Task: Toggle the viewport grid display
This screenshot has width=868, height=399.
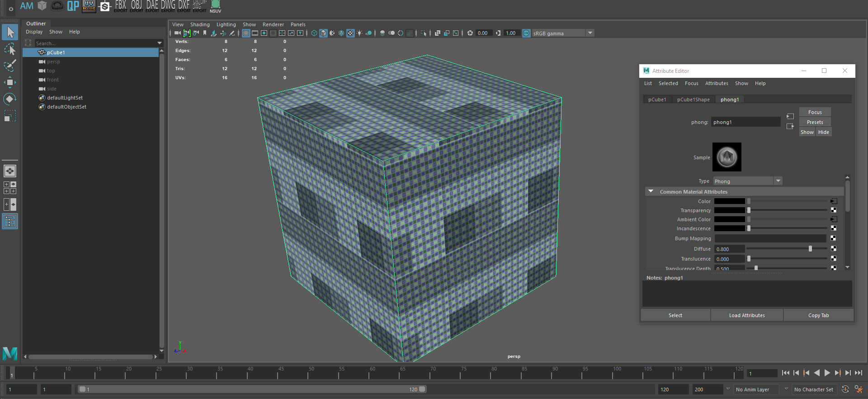Action: point(246,33)
